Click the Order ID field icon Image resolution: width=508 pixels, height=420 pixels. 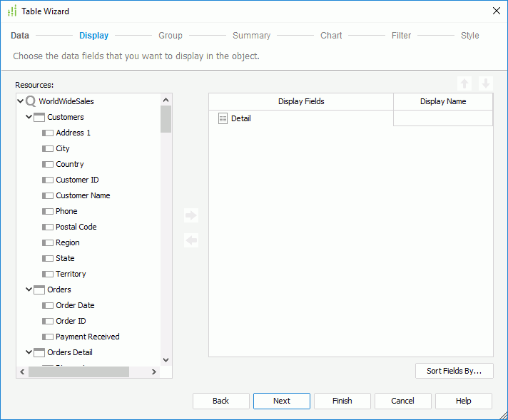(x=48, y=321)
